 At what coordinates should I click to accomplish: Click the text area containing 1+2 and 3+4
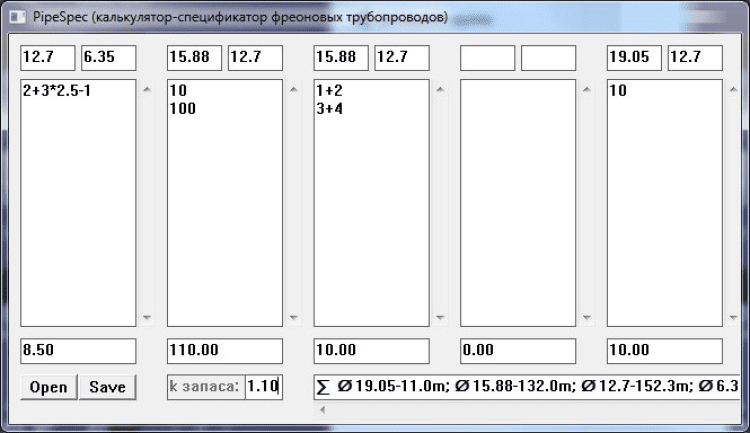tap(372, 203)
